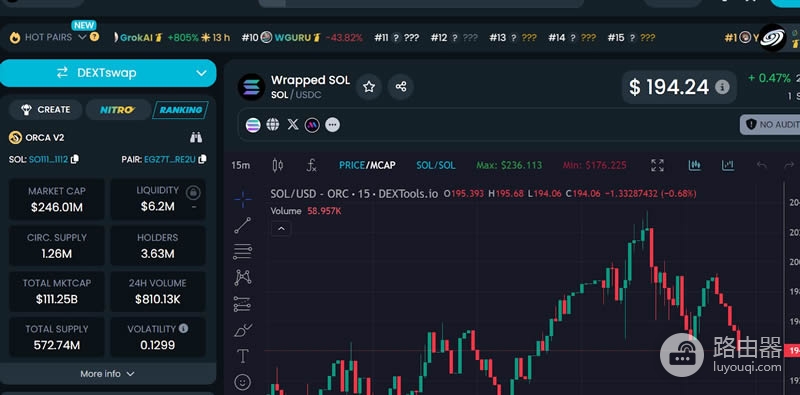Click the Min: $176.225 label
The image size is (800, 395).
[595, 165]
